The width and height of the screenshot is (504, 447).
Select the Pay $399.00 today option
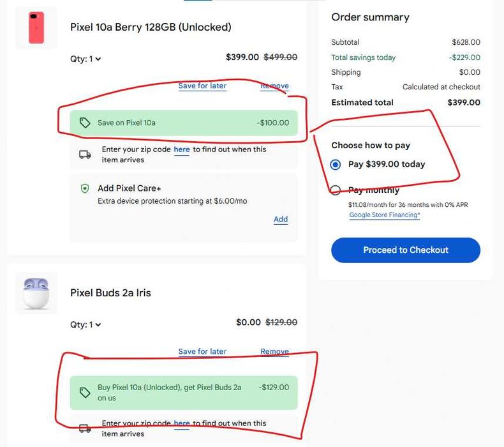[x=336, y=165]
